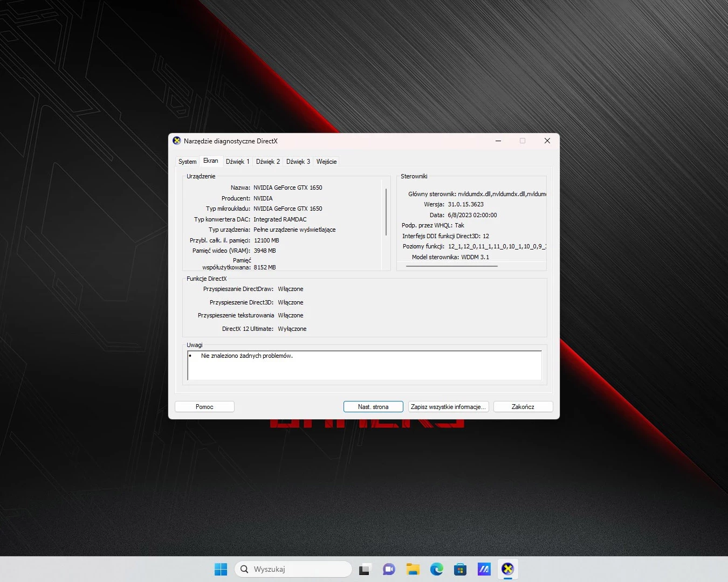Open the Dźwięk 3 tab
This screenshot has width=728, height=582.
298,162
